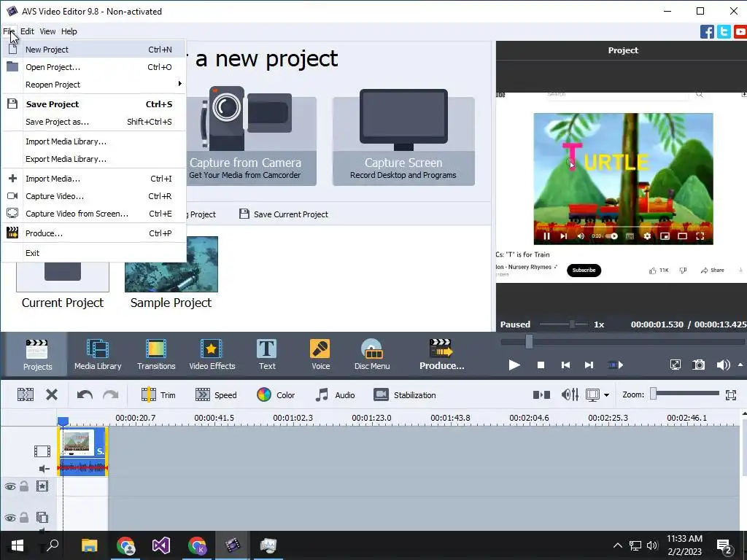Stop the preview playback
This screenshot has height=560, width=747.
[541, 365]
